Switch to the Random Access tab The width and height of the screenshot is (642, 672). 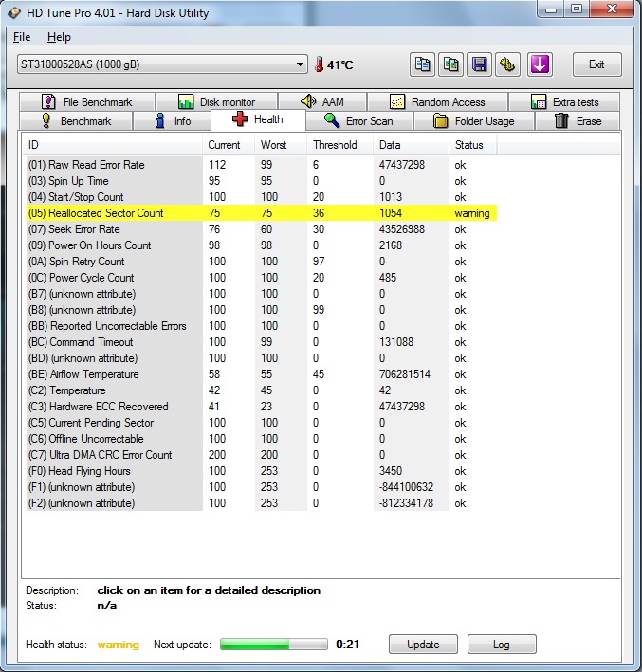point(437,102)
